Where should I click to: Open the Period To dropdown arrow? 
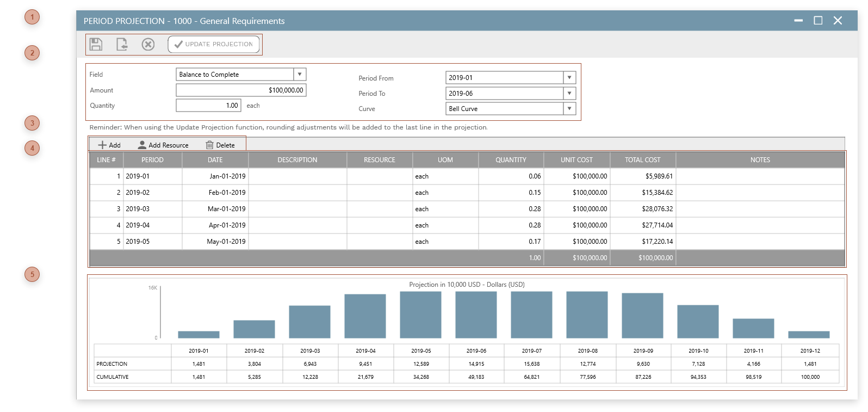[x=569, y=94]
